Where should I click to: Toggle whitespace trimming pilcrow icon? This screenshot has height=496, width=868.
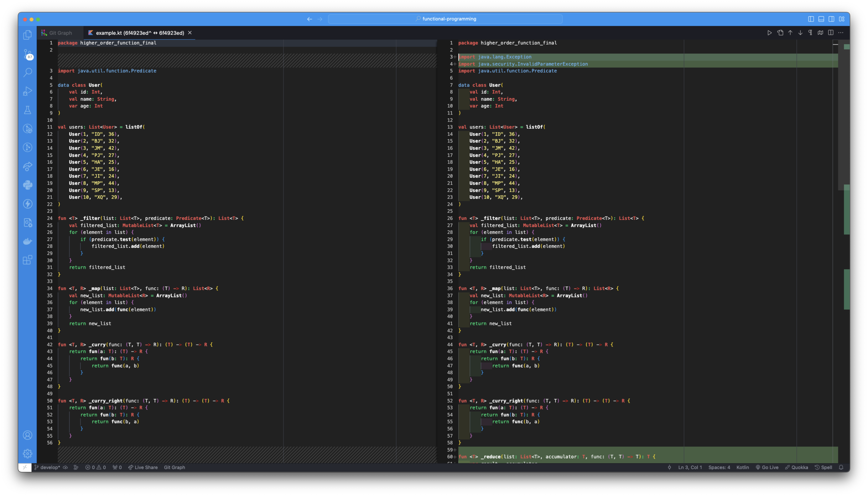click(x=810, y=33)
